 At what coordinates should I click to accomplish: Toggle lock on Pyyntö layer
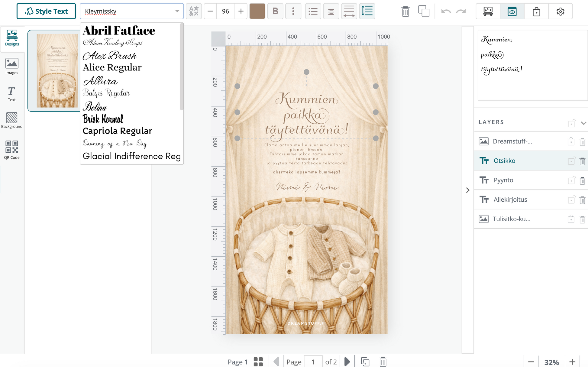[x=571, y=180]
